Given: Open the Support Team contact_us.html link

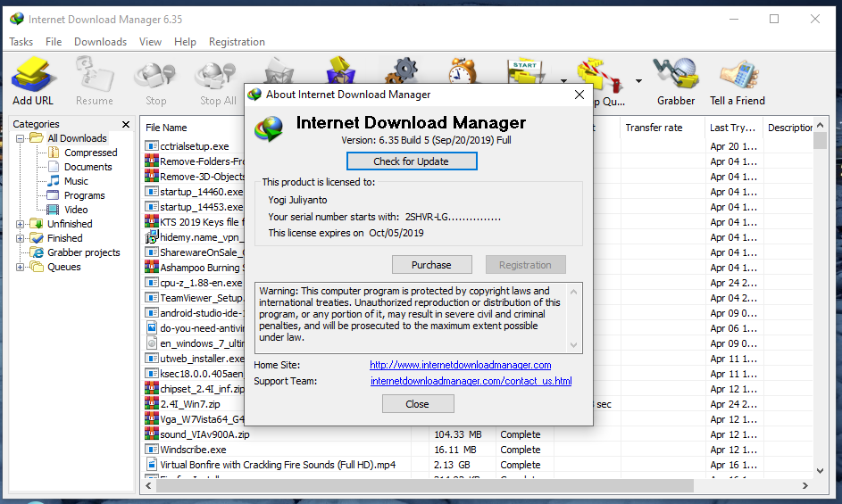Looking at the screenshot, I should [x=471, y=381].
